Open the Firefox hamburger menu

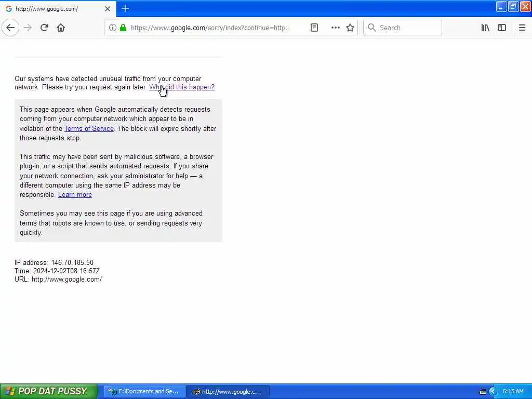click(522, 28)
